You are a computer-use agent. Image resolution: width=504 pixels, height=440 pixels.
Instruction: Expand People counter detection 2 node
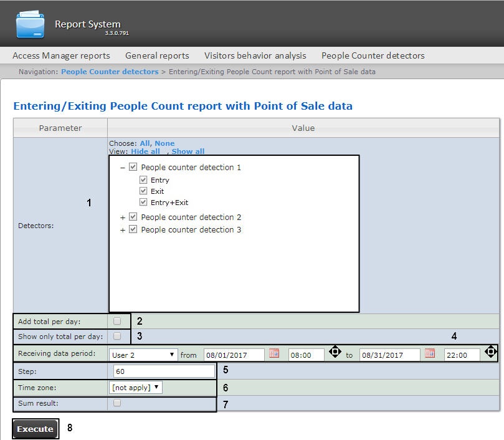[123, 218]
